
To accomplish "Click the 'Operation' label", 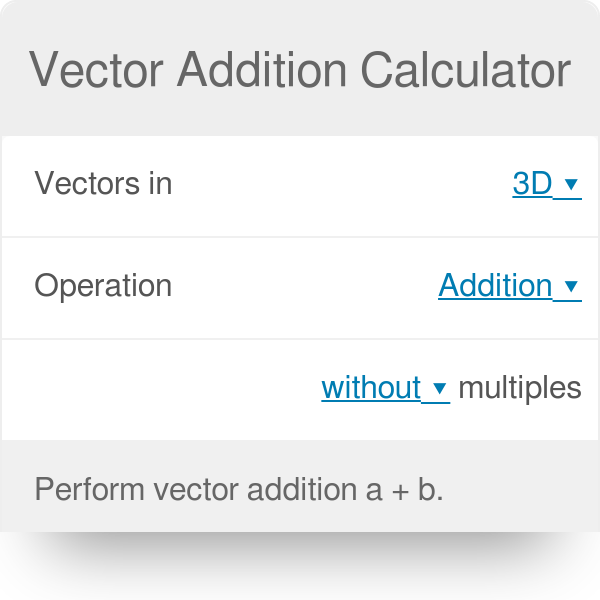I will click(x=103, y=286).
